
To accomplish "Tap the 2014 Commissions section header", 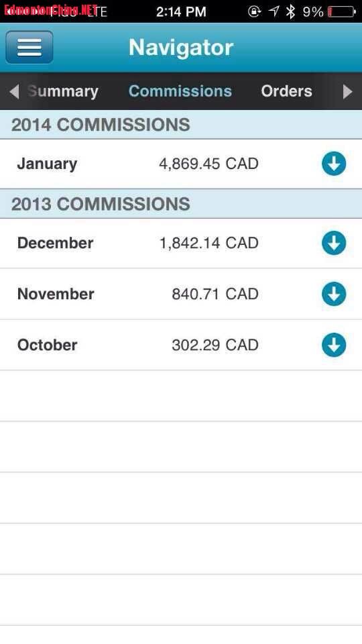I will pyautogui.click(x=181, y=125).
